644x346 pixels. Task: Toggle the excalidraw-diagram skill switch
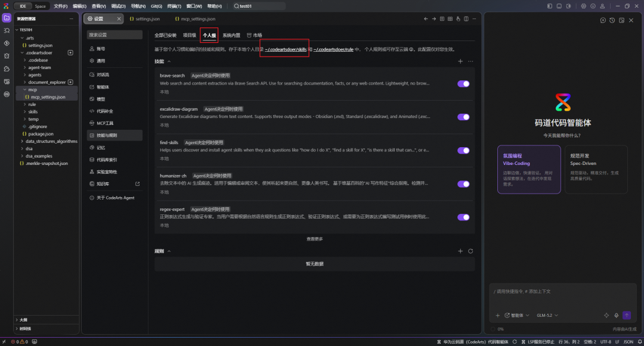(x=463, y=117)
